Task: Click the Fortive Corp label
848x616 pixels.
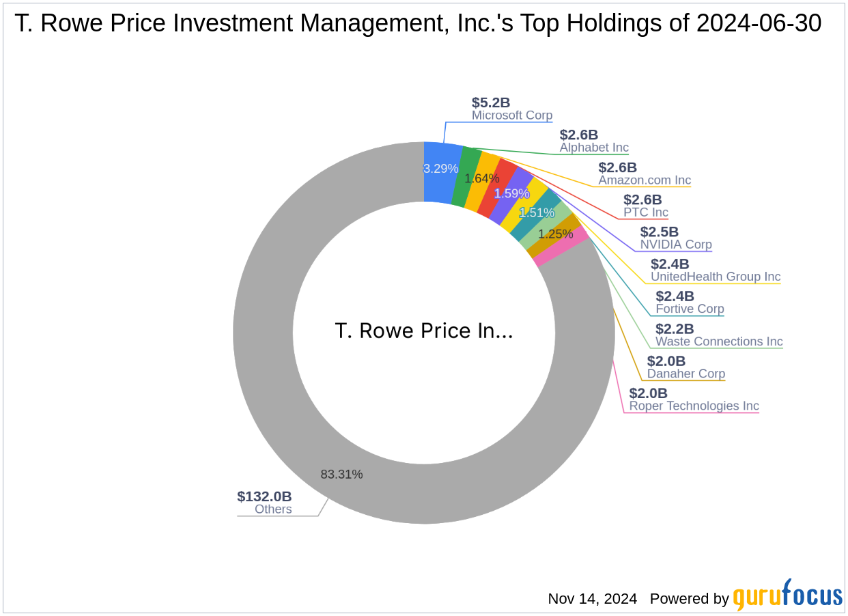Action: pyautogui.click(x=690, y=309)
